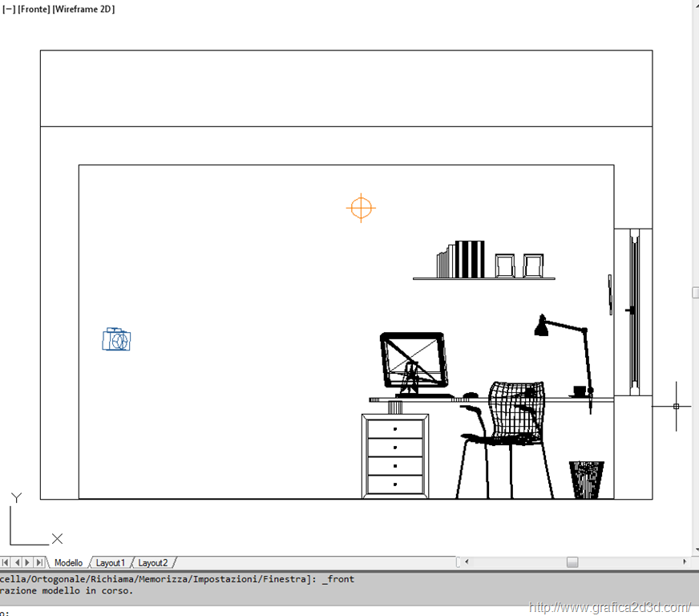Go to next layout tab arrow
The width and height of the screenshot is (699, 616).
[x=28, y=563]
